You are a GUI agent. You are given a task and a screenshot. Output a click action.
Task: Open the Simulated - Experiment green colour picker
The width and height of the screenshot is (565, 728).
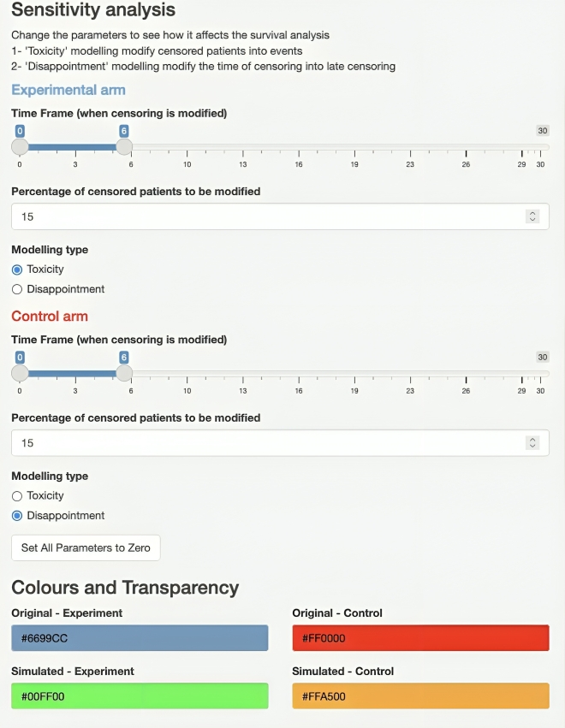[x=140, y=696]
